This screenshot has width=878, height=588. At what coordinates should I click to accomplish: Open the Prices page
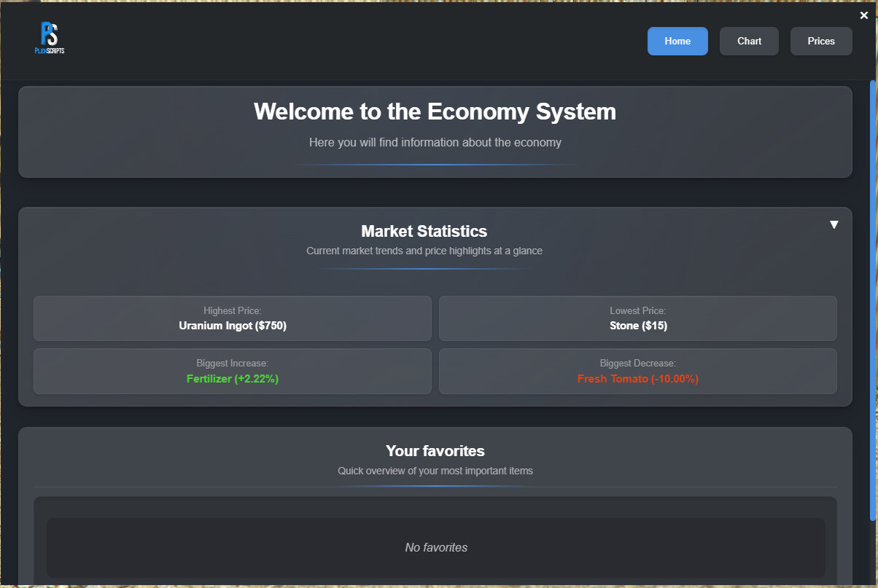pyautogui.click(x=821, y=41)
